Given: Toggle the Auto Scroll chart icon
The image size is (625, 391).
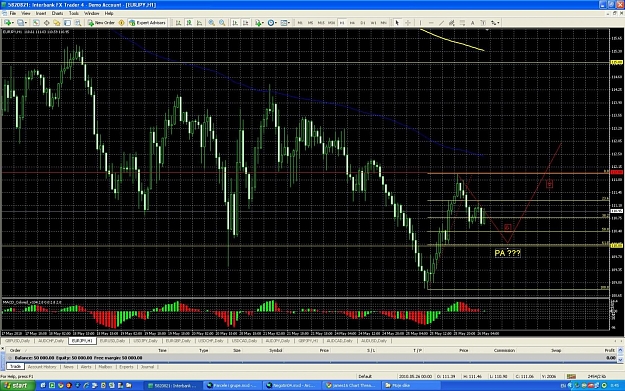Looking at the screenshot, I should pos(235,23).
